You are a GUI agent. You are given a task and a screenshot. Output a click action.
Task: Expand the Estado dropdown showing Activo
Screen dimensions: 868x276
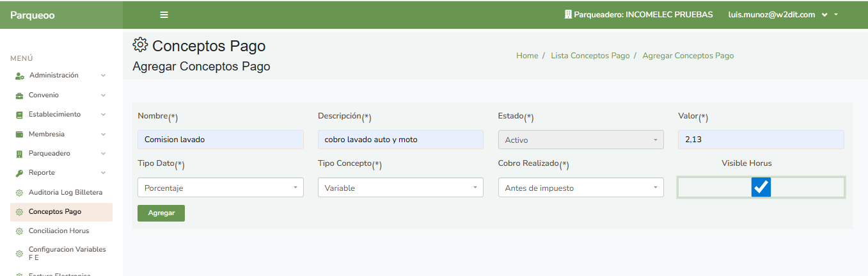[581, 140]
